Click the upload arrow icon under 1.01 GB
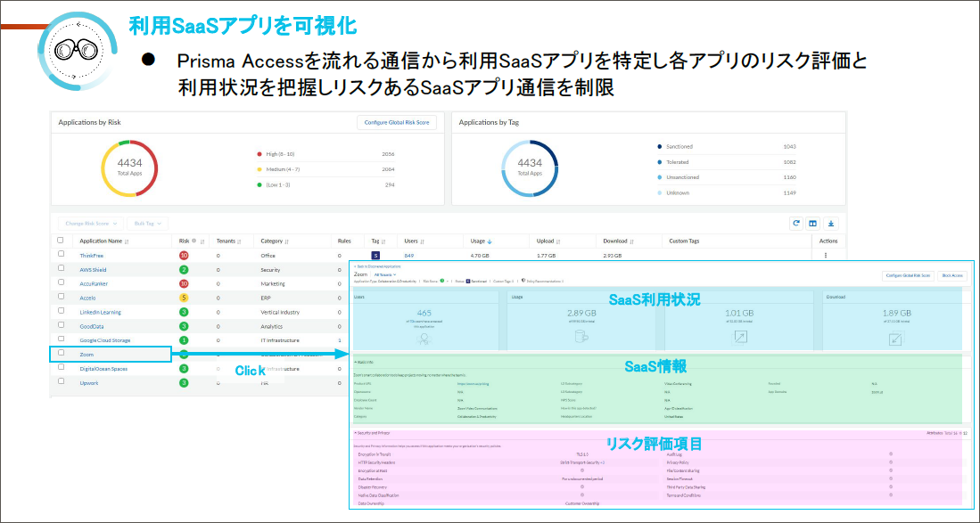This screenshot has height=523, width=980. tap(739, 338)
